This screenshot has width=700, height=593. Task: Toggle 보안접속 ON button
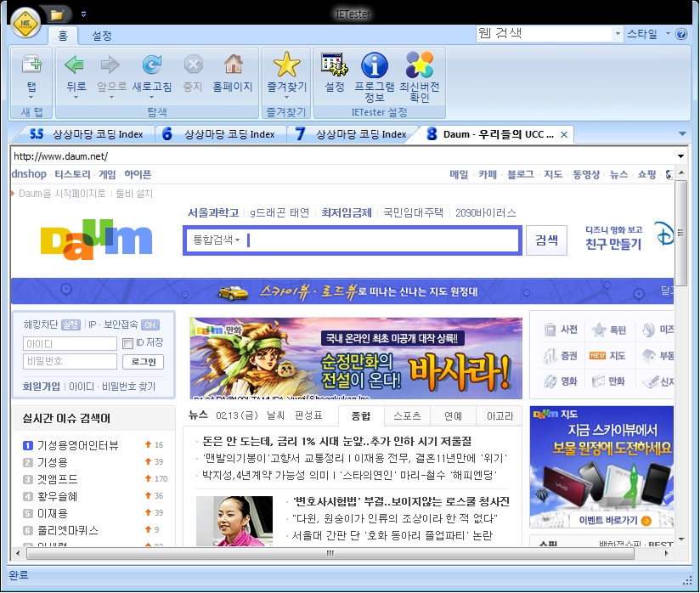[x=150, y=325]
